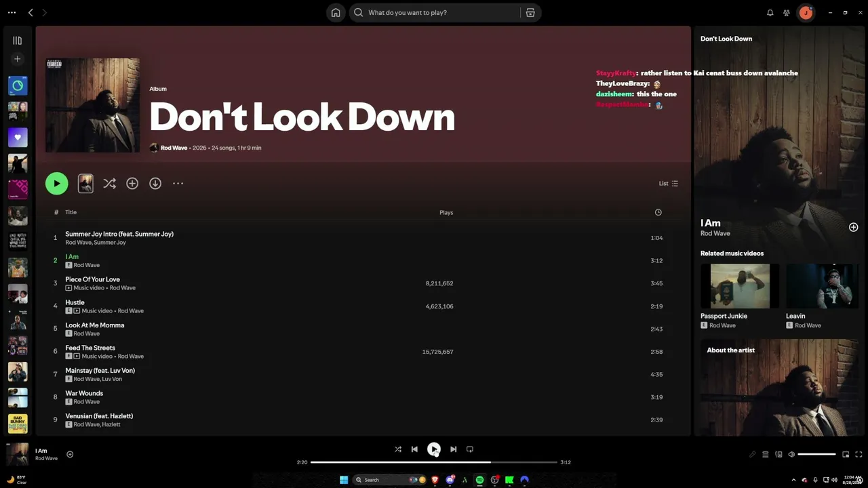Open the large album cover art
Image resolution: width=868 pixels, height=488 pixels.
click(93, 105)
